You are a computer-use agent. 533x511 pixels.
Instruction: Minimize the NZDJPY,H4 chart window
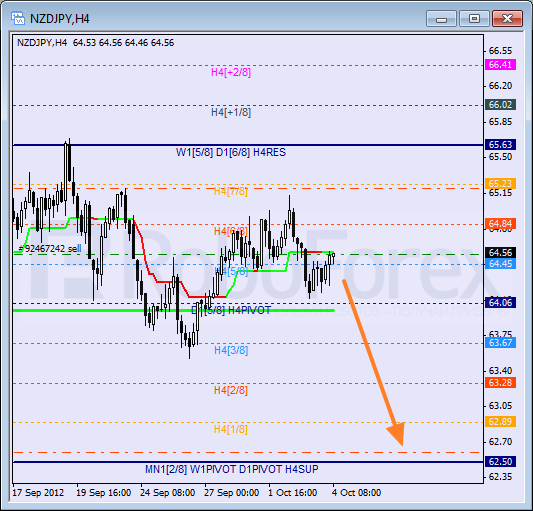point(441,18)
